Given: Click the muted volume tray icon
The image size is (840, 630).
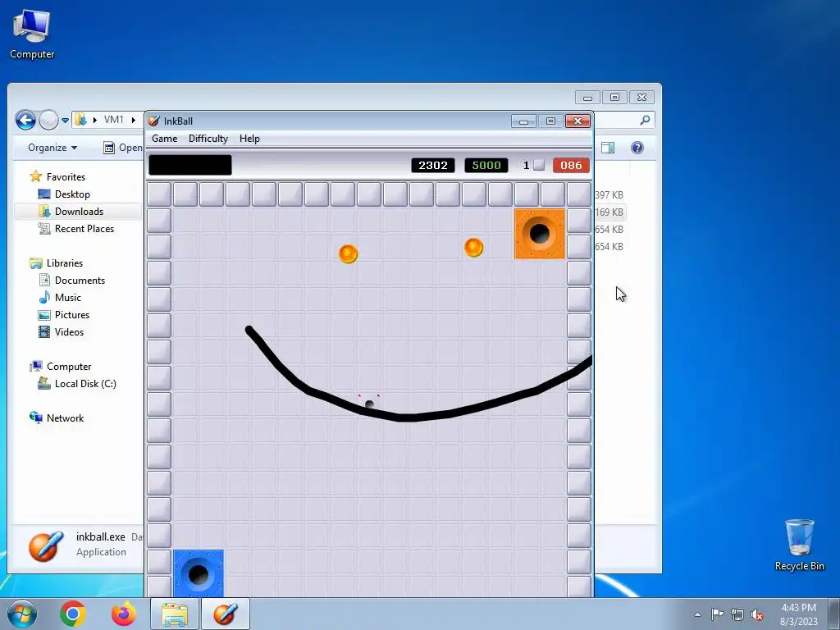Looking at the screenshot, I should [x=757, y=614].
